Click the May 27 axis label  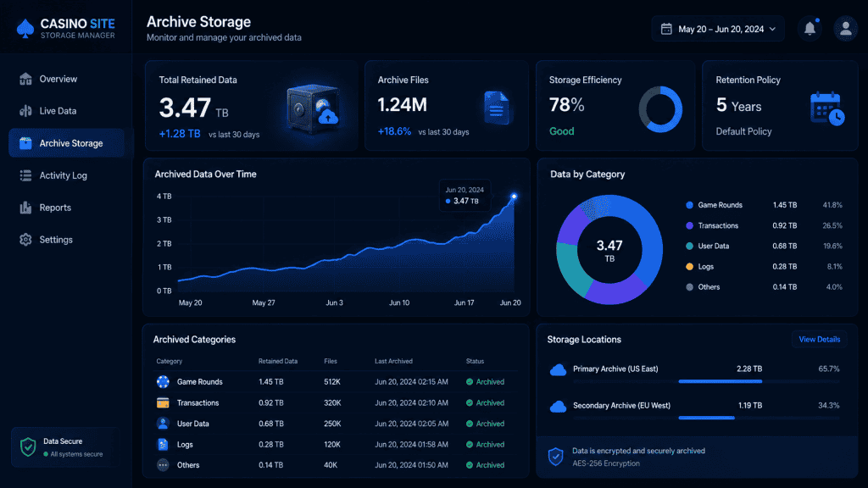click(x=264, y=303)
